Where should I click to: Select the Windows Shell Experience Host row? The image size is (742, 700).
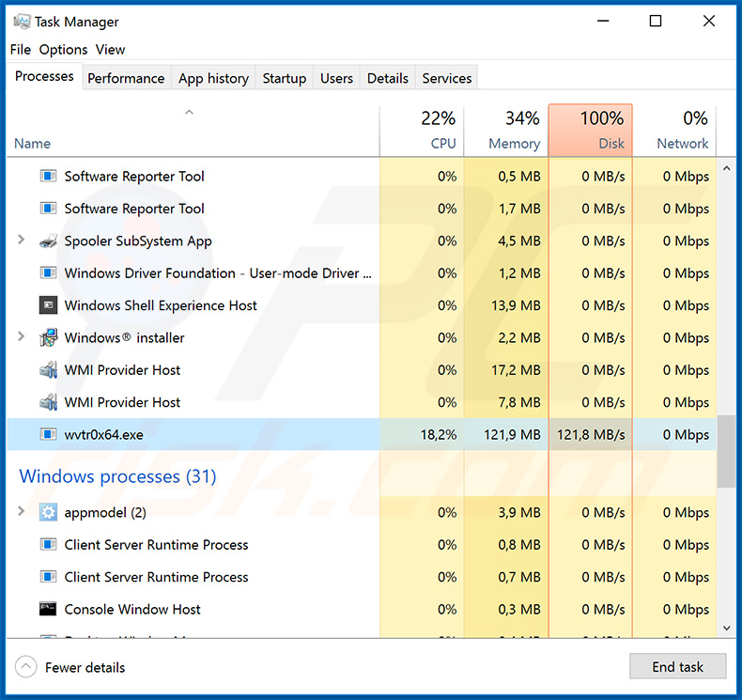(x=362, y=305)
